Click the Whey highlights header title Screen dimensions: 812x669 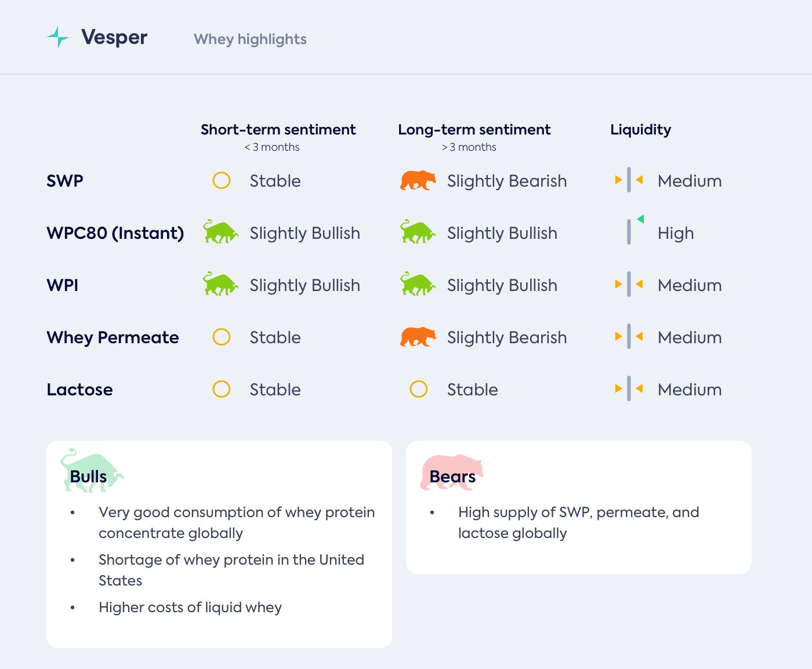[250, 39]
